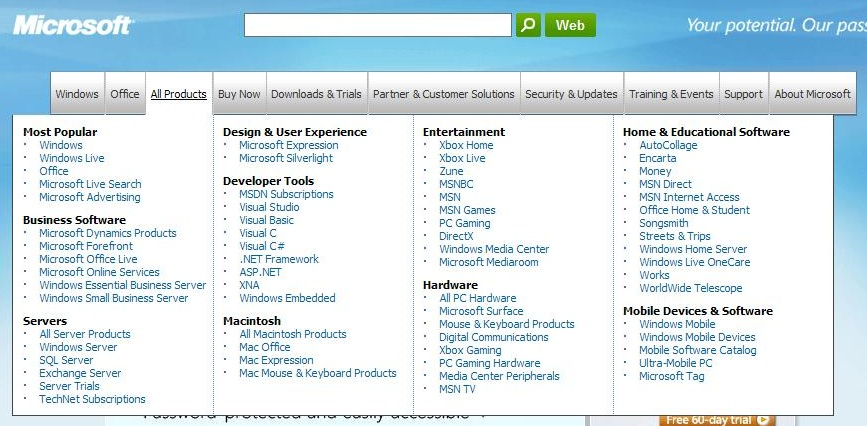Go to the Support menu tab
867x426 pixels.
click(743, 94)
